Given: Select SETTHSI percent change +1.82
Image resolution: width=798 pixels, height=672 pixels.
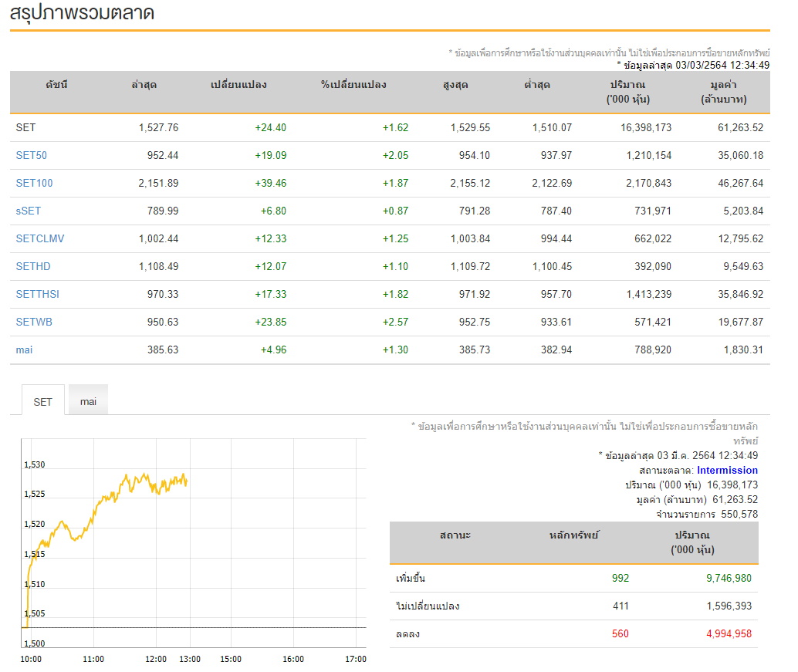Looking at the screenshot, I should point(395,294).
